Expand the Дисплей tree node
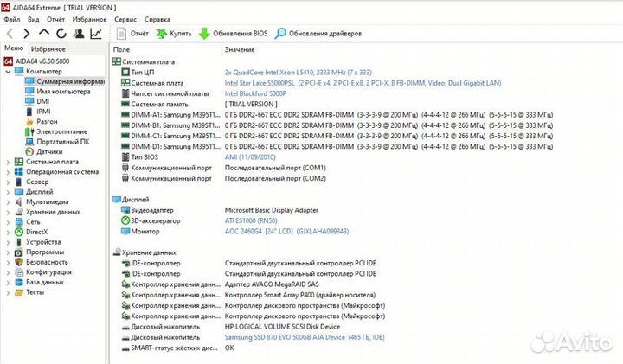623x364 pixels. [8, 192]
